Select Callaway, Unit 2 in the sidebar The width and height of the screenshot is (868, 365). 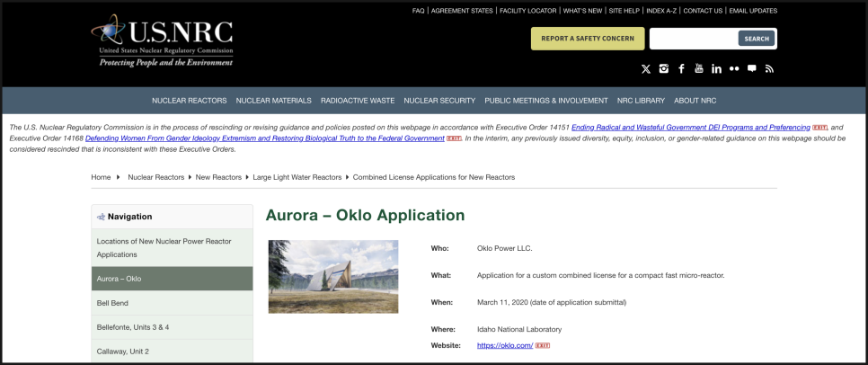(173, 352)
